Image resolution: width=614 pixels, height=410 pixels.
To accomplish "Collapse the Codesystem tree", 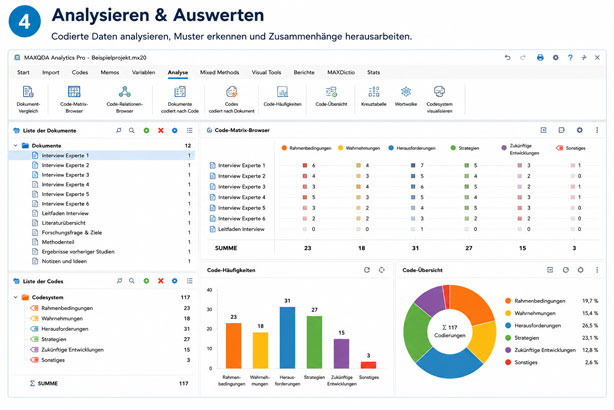I will 16,297.
